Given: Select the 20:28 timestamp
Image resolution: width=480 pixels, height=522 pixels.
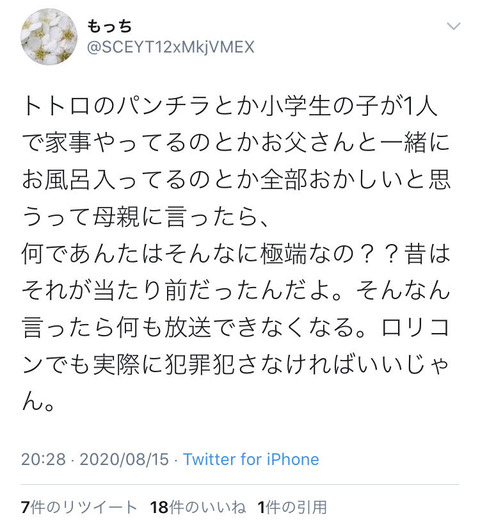Looking at the screenshot, I should pyautogui.click(x=43, y=459).
